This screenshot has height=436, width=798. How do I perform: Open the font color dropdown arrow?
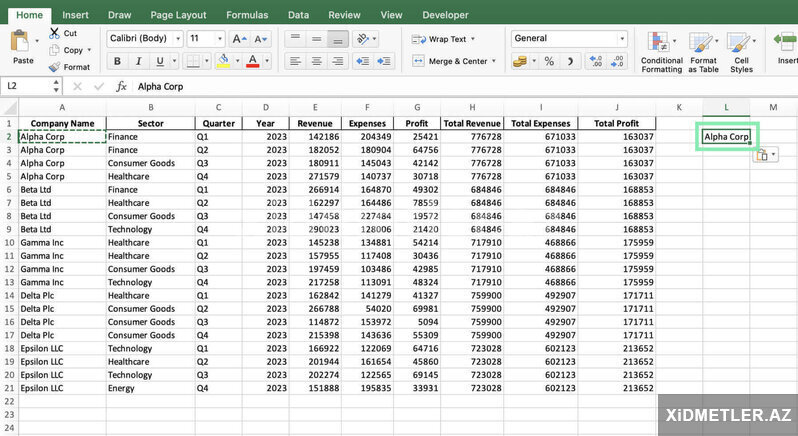click(267, 62)
